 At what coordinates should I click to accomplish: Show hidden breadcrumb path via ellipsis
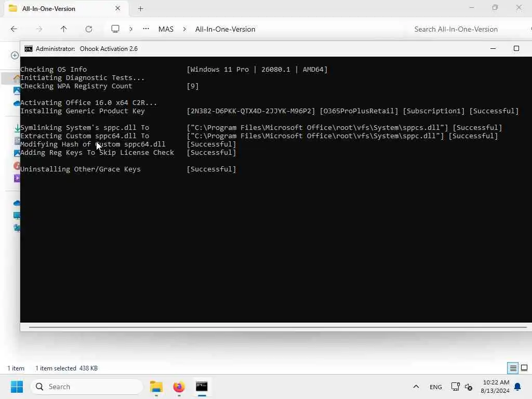pyautogui.click(x=146, y=29)
